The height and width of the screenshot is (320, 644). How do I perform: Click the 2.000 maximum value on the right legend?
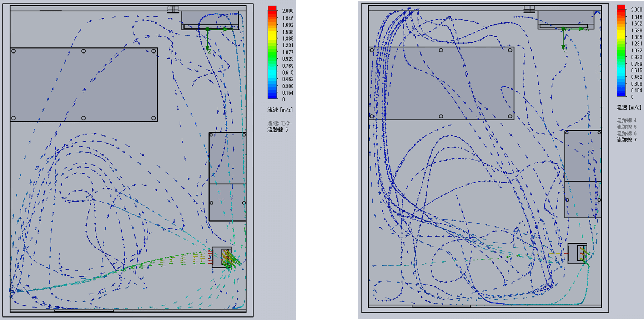637,10
